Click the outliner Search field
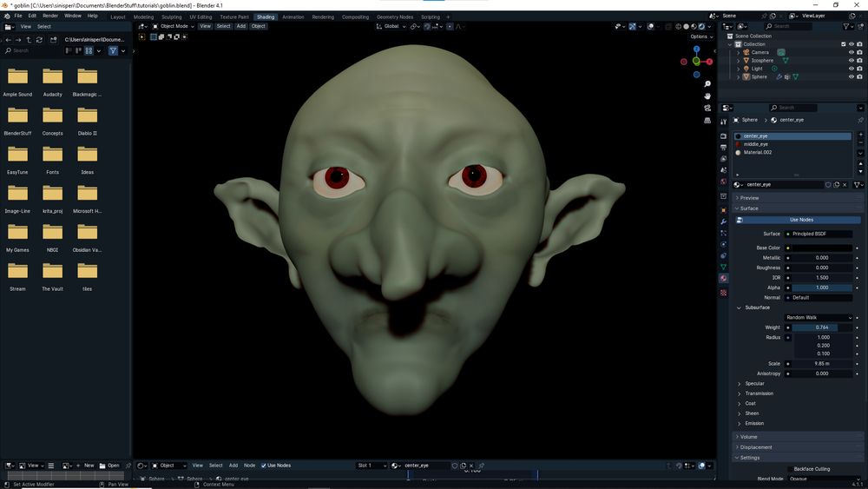Screen dimensions: 868x489 (x=788, y=26)
